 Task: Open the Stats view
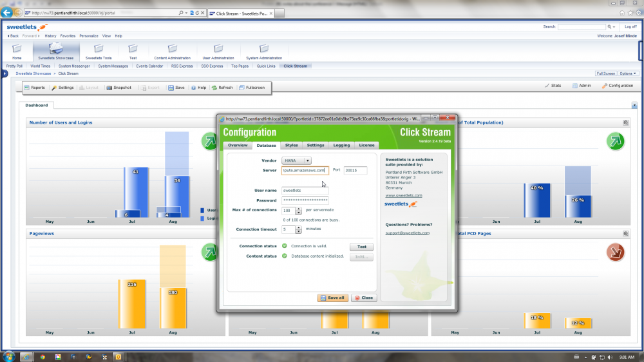pyautogui.click(x=553, y=86)
